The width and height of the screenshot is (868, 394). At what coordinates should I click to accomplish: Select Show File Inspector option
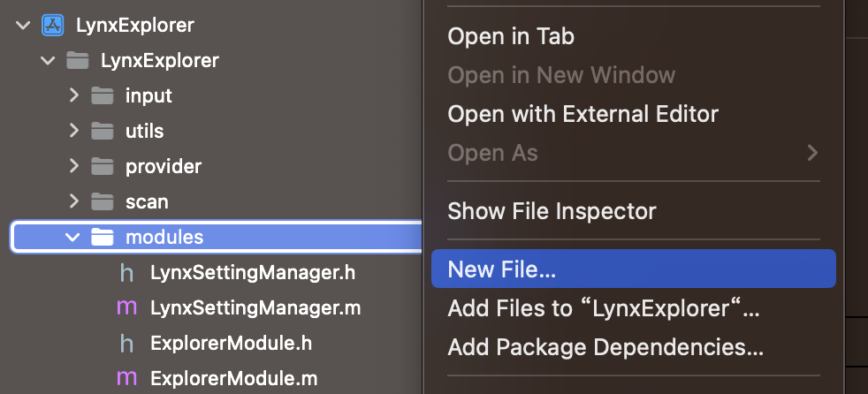[x=552, y=211]
